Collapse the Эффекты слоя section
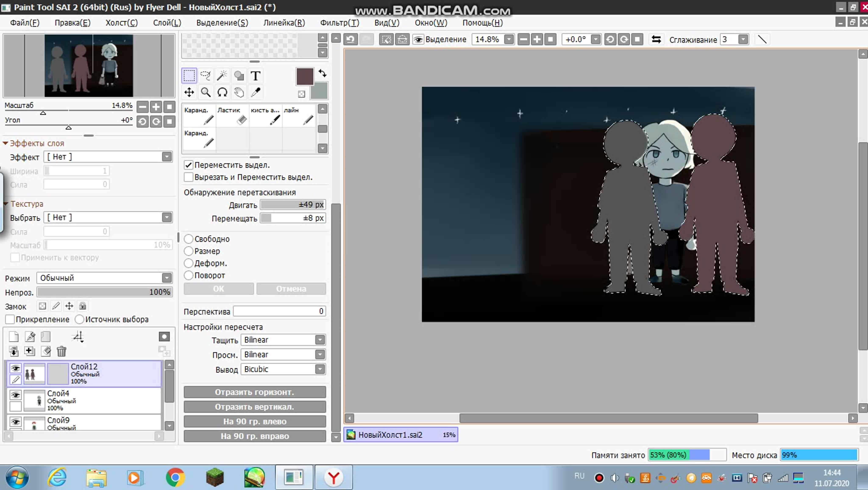Screen dimensions: 868x490 [x=5, y=143]
